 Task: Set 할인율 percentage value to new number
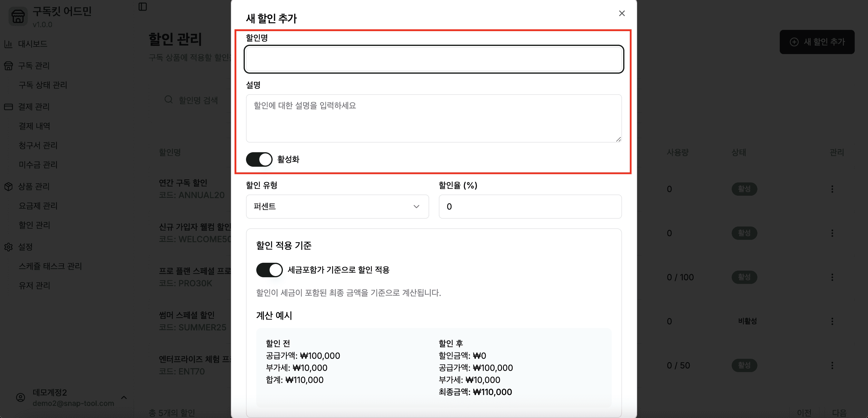tap(530, 207)
